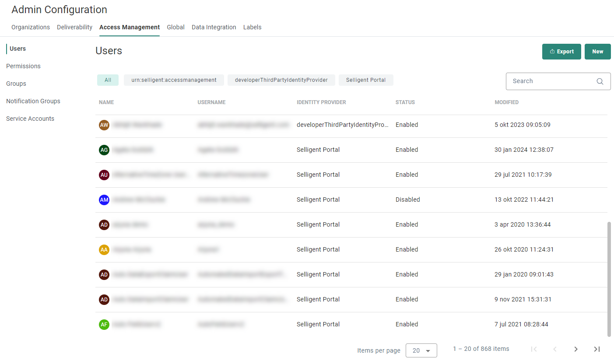Jump to last page arrow
This screenshot has width=614, height=364.
(596, 349)
